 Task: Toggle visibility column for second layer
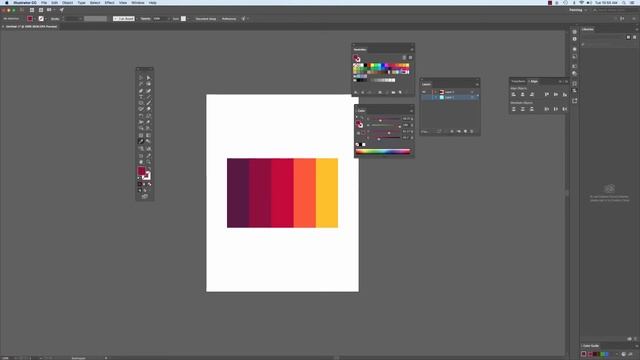424,98
